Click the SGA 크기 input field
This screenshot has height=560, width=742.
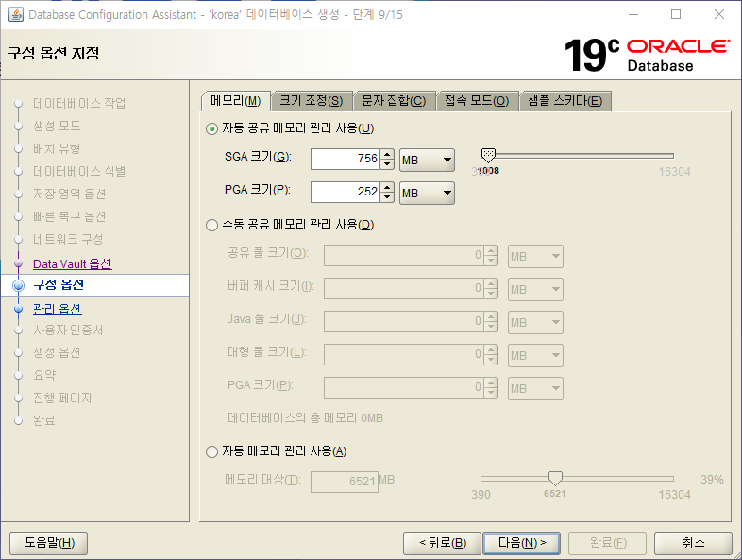coord(345,159)
